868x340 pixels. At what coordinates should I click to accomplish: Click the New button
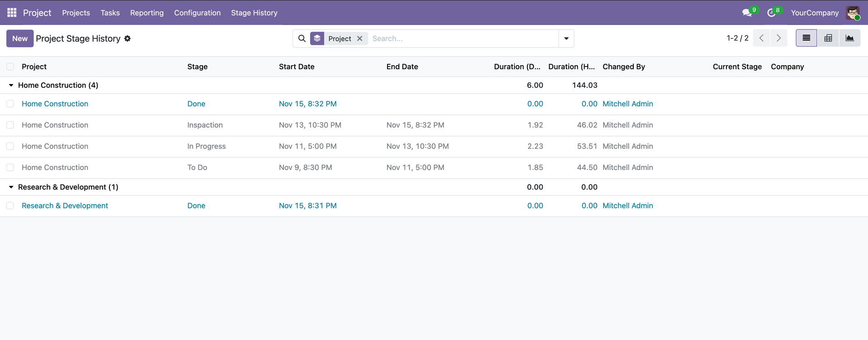[x=20, y=38]
